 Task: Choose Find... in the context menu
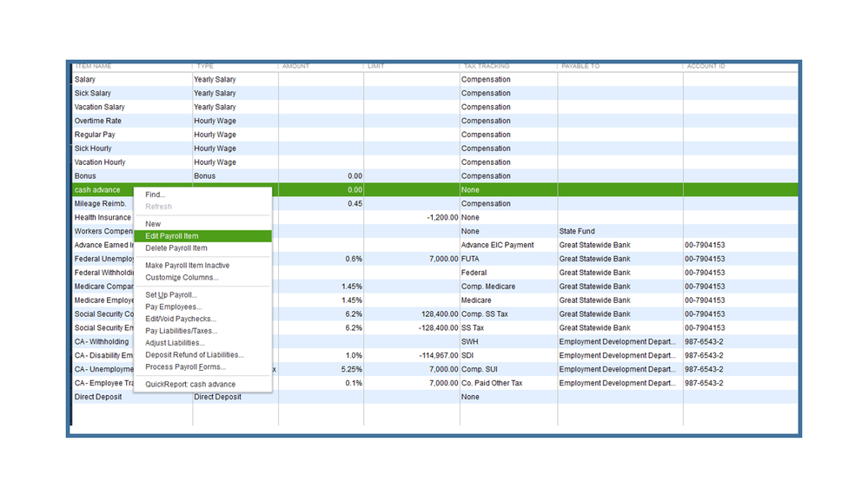click(x=155, y=195)
